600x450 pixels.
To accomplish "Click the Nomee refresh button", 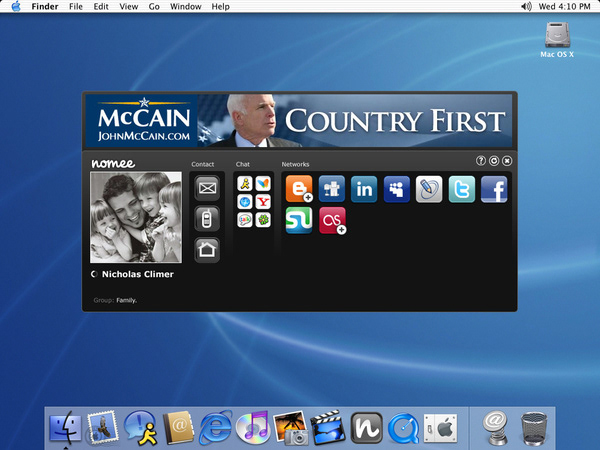I will pos(494,161).
